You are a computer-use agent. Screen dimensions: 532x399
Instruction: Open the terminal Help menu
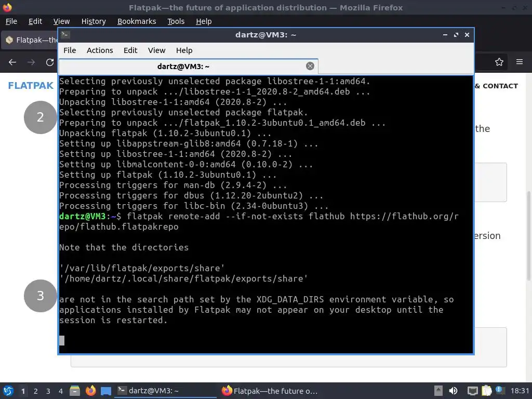tap(184, 50)
